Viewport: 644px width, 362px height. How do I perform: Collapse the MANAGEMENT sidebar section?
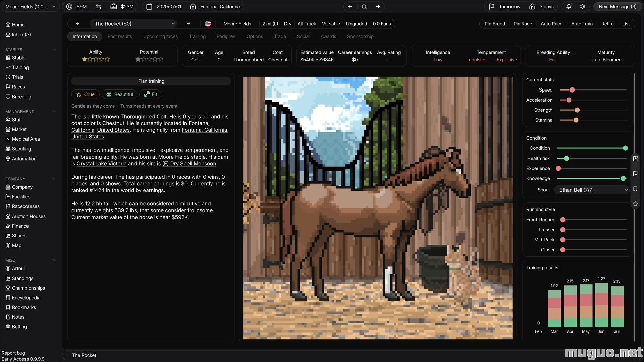point(54,112)
